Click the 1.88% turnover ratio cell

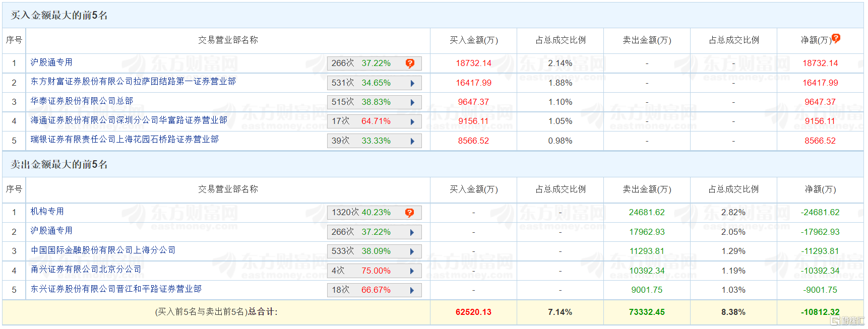coord(561,83)
